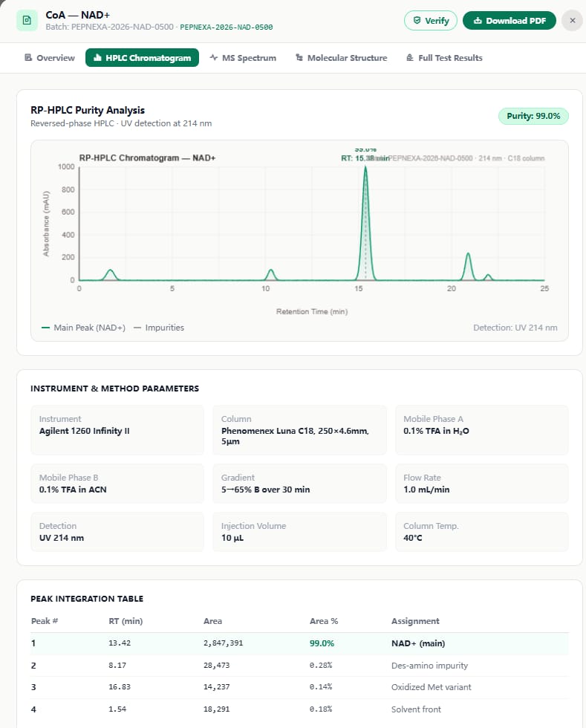Go to Full Test Results tab
This screenshot has height=728, width=586.
pyautogui.click(x=444, y=58)
